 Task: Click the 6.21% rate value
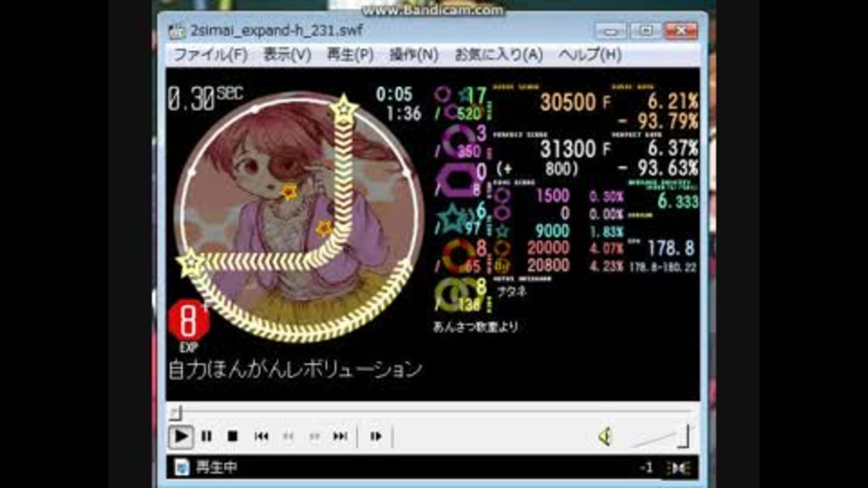(x=673, y=101)
